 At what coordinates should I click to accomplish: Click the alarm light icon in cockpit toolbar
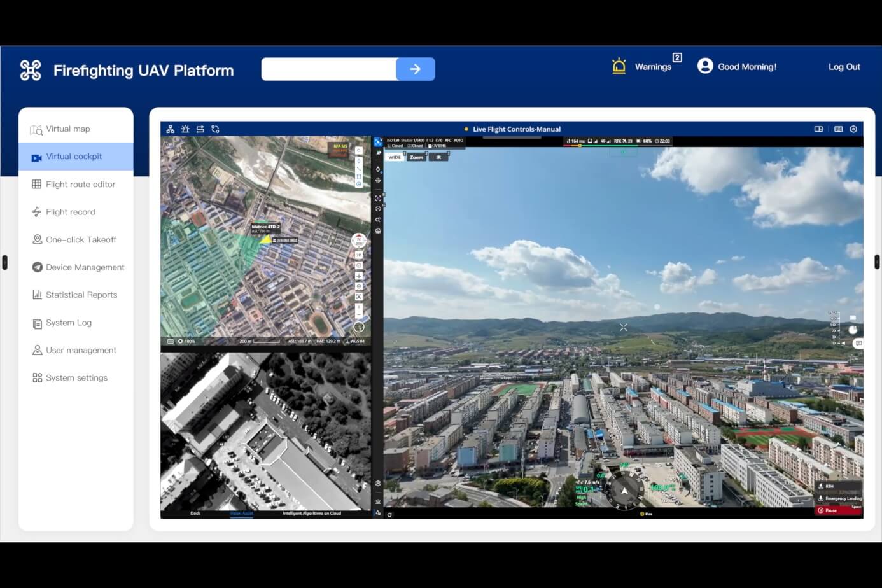[x=185, y=129]
